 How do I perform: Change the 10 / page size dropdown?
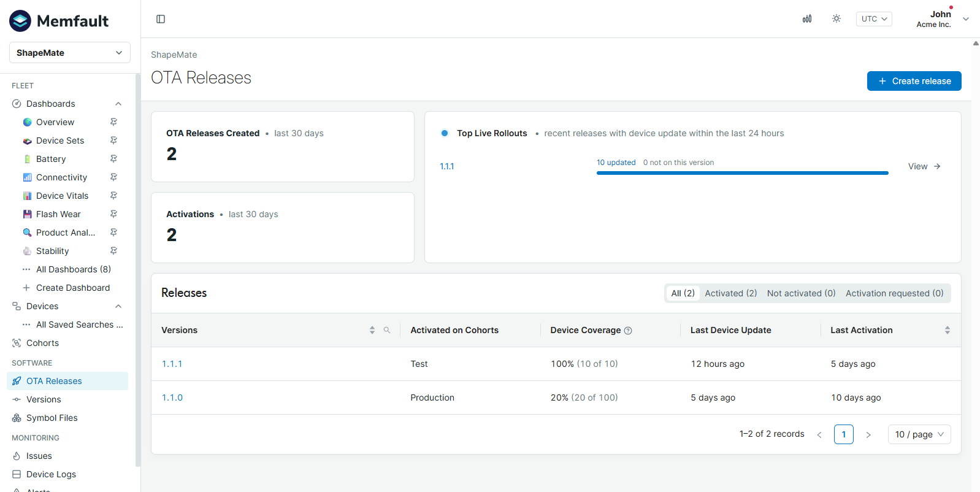click(919, 434)
